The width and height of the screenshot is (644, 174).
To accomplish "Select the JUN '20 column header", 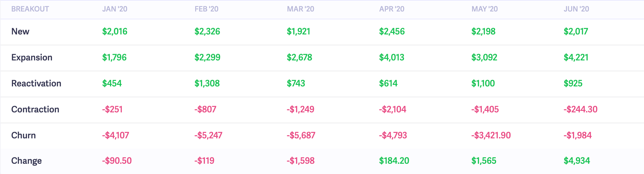I will click(x=576, y=9).
